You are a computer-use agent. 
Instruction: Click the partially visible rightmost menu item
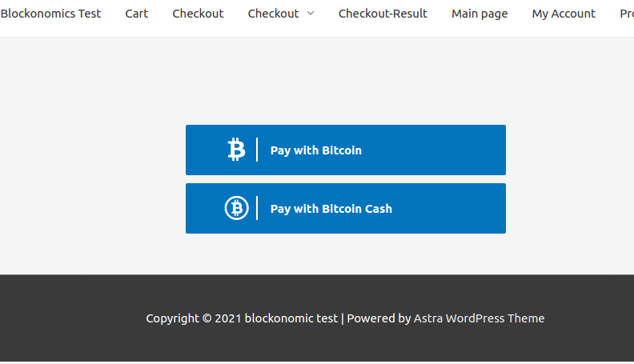point(627,14)
